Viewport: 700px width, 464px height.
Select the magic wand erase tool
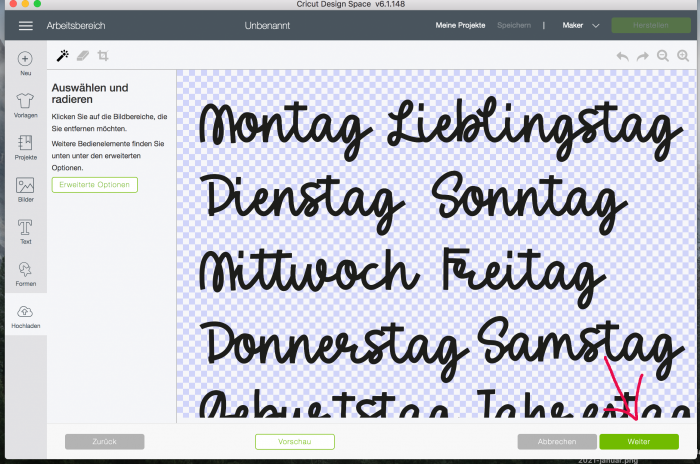pyautogui.click(x=62, y=57)
